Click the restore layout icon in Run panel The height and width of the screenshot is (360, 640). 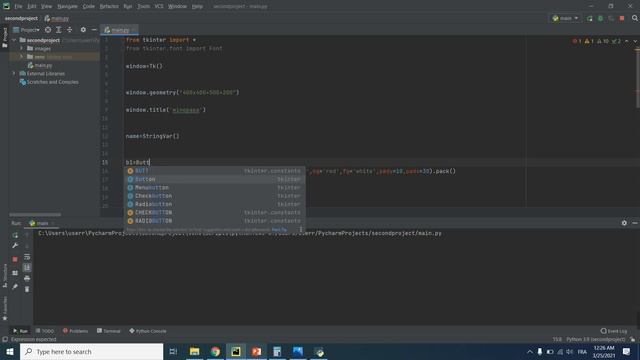[x=15, y=273]
